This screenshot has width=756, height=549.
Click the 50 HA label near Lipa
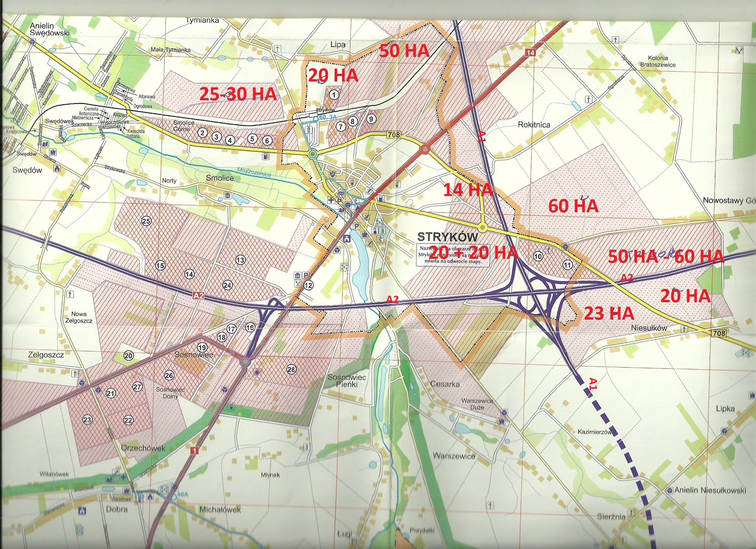pos(404,51)
